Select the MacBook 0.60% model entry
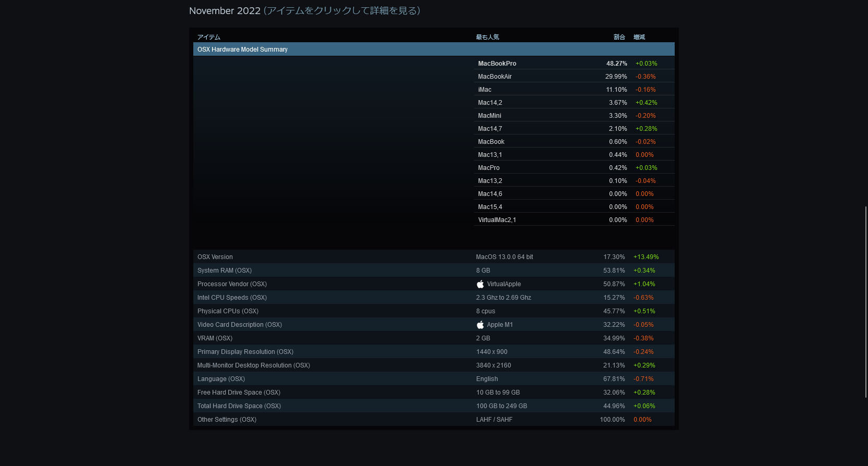 pyautogui.click(x=574, y=142)
